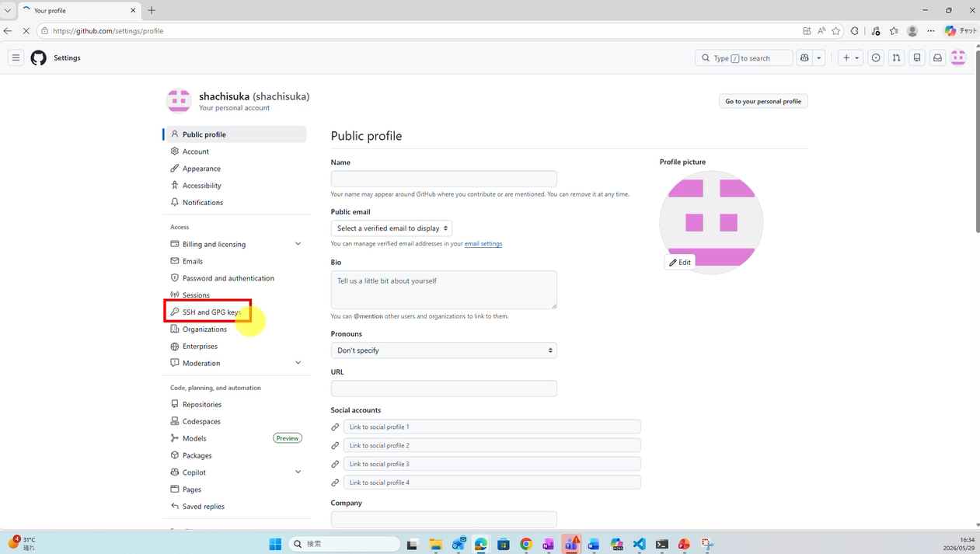The width and height of the screenshot is (980, 554).
Task: Click the profile picture avatar image
Action: pyautogui.click(x=711, y=222)
